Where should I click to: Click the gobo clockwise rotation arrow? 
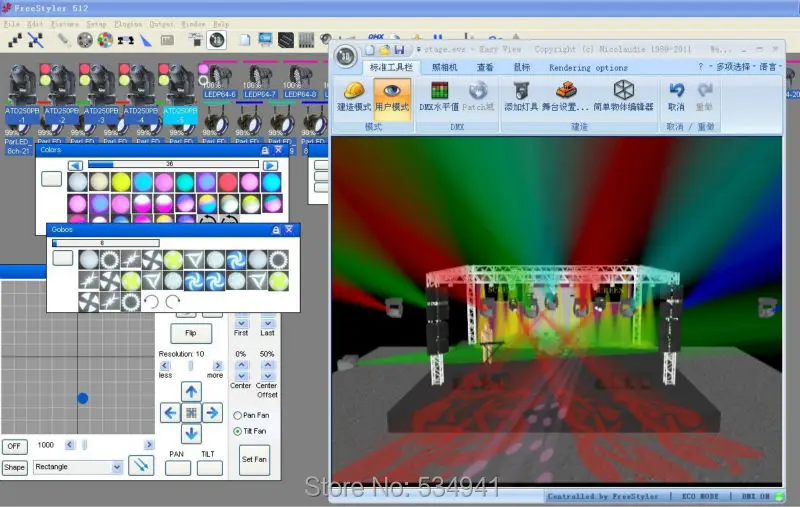coord(173,302)
